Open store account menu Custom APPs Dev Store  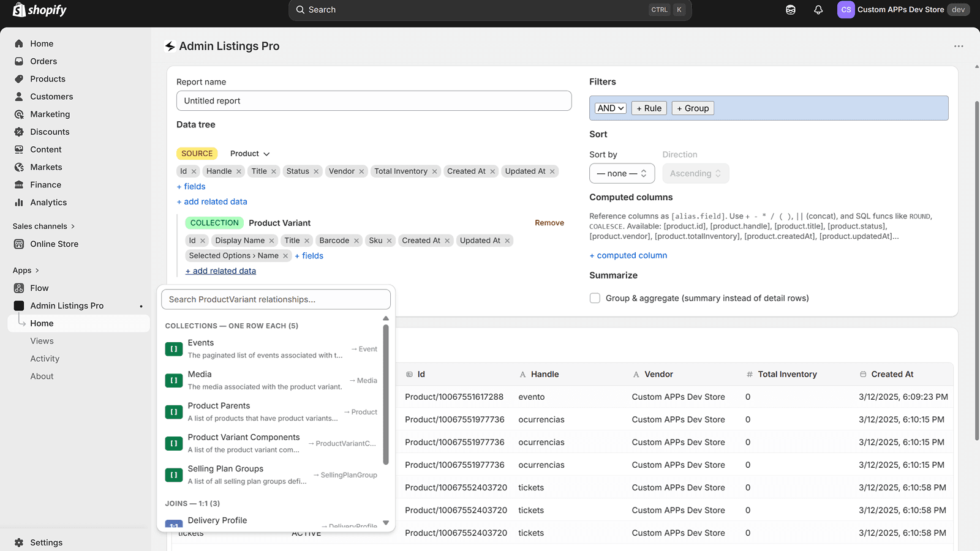(x=903, y=10)
